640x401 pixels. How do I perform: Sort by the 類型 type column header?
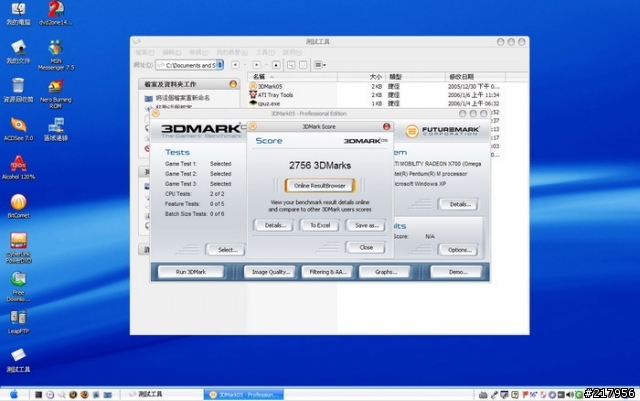(x=415, y=77)
